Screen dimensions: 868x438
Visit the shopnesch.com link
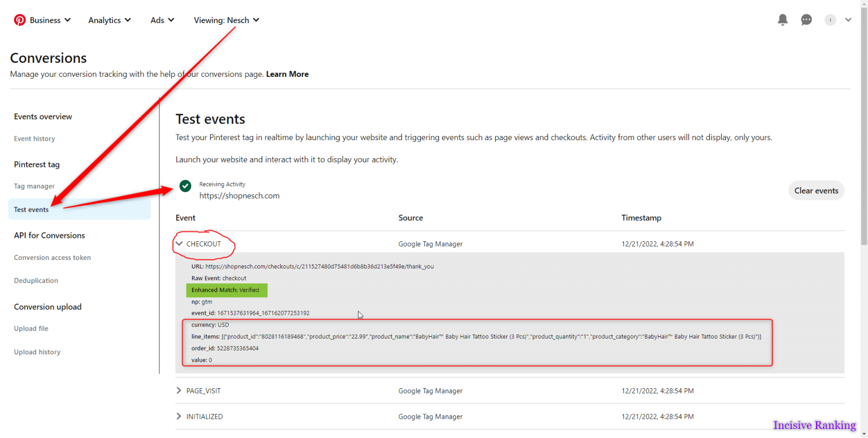(239, 196)
